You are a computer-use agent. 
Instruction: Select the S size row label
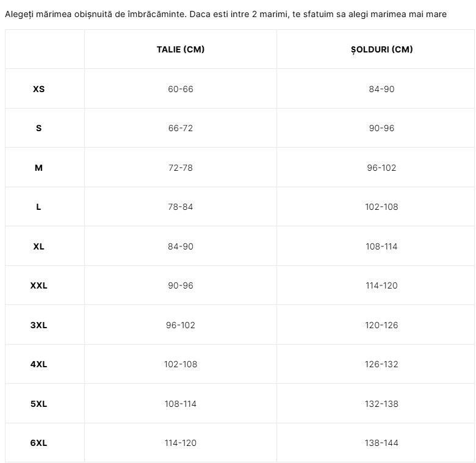point(39,128)
